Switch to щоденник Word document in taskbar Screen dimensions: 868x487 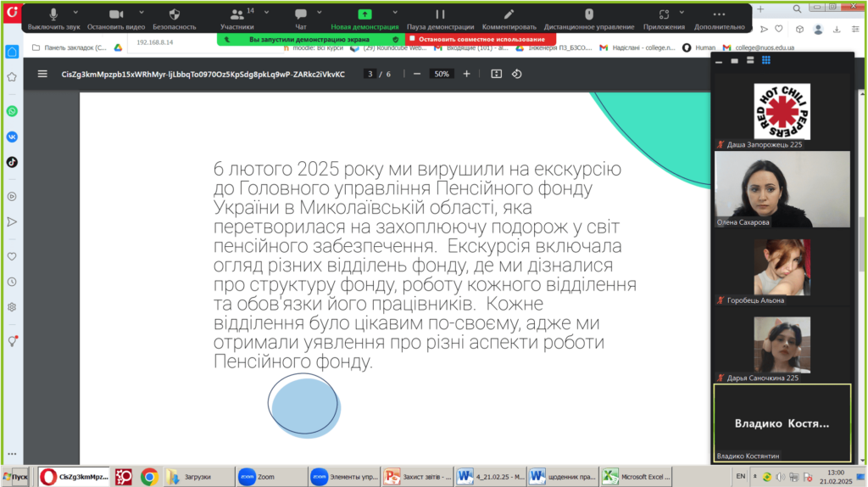(x=563, y=477)
